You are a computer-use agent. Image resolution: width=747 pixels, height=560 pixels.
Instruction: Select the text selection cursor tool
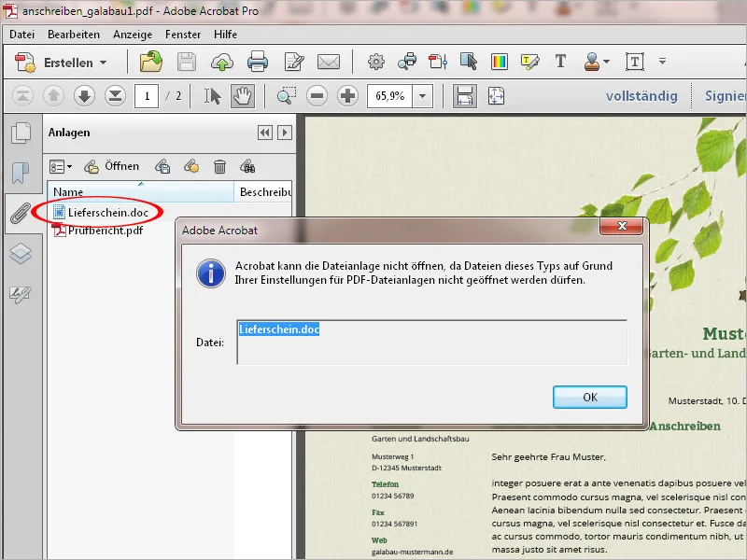click(213, 96)
